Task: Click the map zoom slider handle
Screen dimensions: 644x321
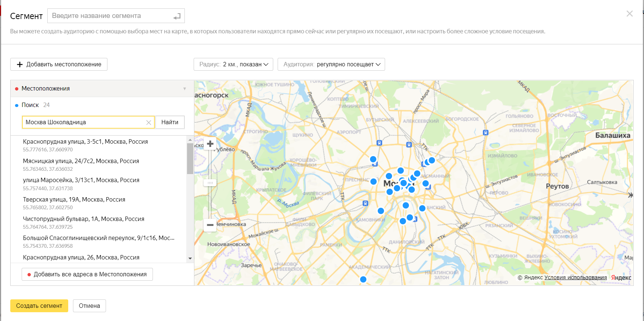Action: [x=210, y=183]
